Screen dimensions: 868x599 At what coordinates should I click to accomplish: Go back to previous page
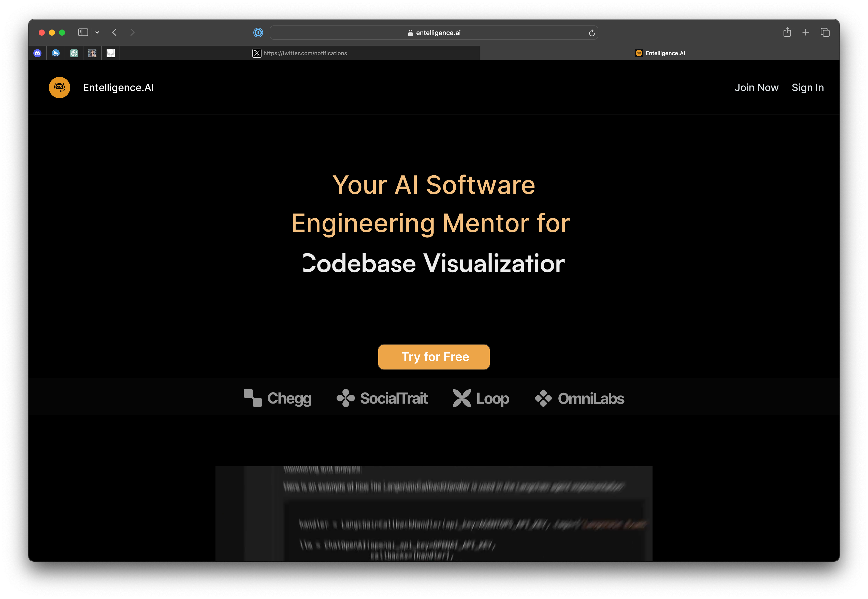(114, 32)
